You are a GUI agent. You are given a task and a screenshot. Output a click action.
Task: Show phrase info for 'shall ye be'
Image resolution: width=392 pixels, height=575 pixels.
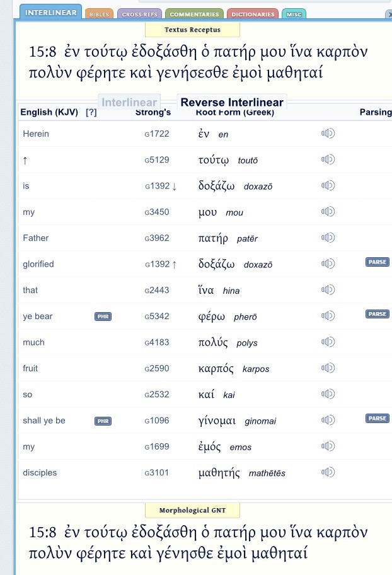[103, 421]
